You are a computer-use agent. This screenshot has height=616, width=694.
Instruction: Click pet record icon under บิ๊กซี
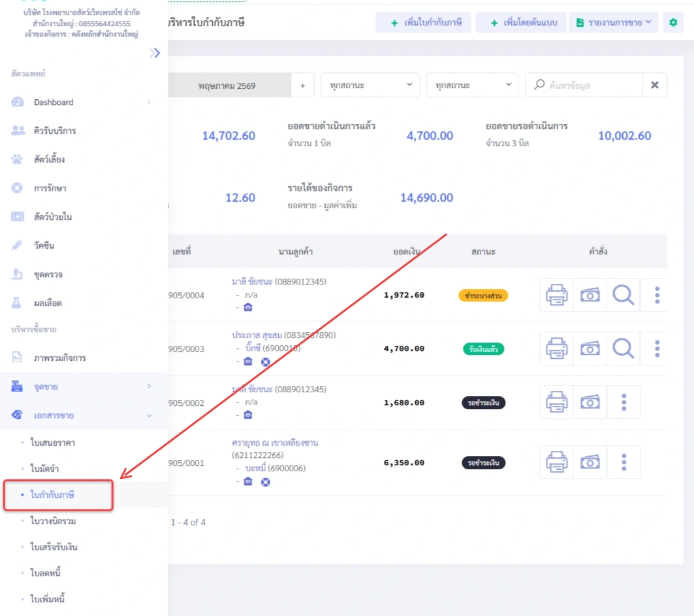265,362
